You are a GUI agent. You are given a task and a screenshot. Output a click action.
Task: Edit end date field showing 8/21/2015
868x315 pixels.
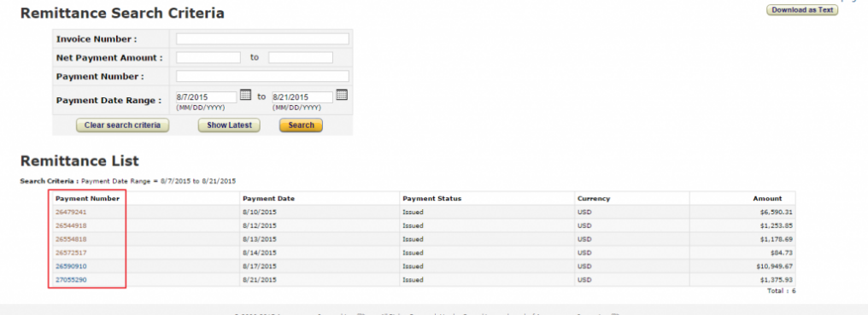(x=302, y=96)
